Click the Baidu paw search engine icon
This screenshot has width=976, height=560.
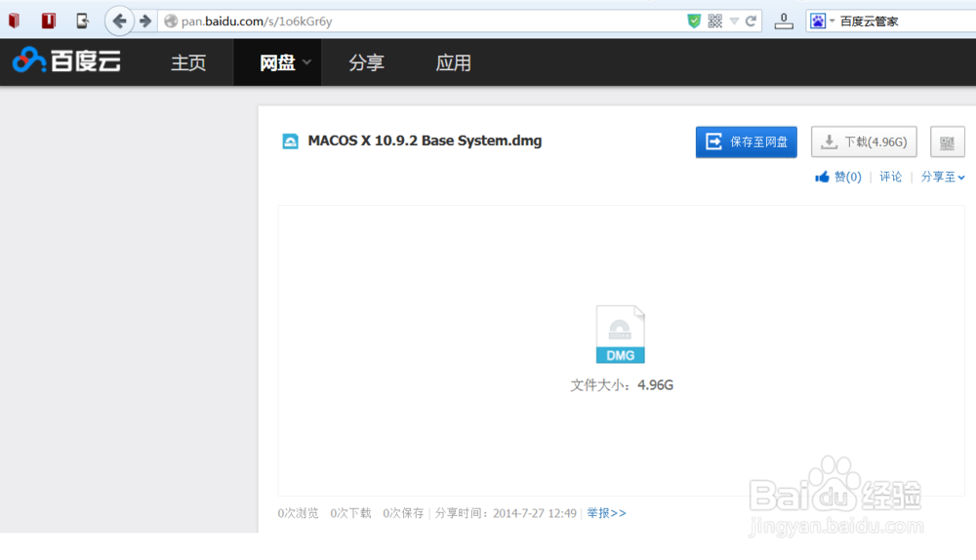pos(817,21)
